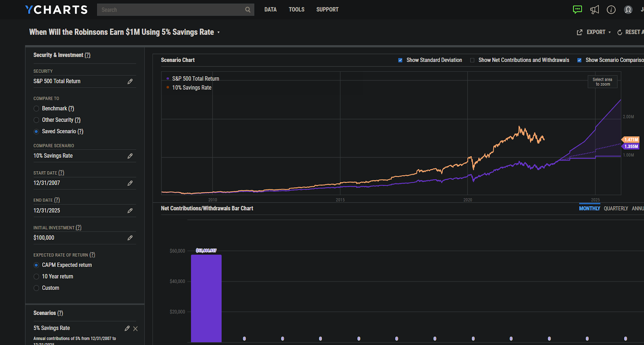644x345 pixels.
Task: Click the purple 1.355M value flag
Action: pyautogui.click(x=630, y=147)
